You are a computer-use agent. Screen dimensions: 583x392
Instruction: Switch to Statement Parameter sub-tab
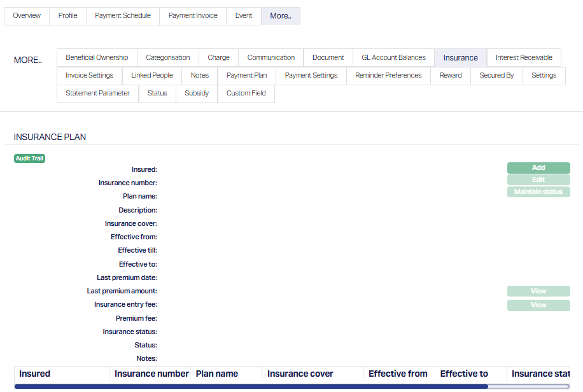[97, 93]
